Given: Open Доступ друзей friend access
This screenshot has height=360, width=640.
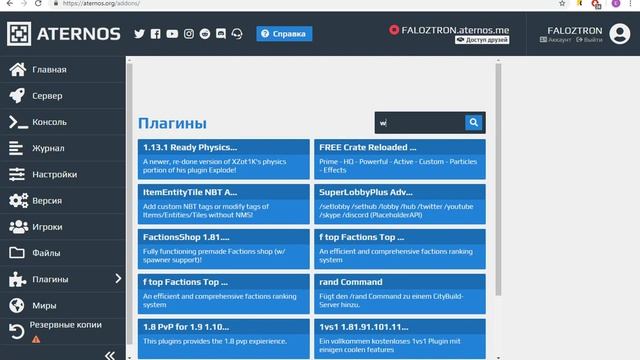Looking at the screenshot, I should (x=482, y=40).
